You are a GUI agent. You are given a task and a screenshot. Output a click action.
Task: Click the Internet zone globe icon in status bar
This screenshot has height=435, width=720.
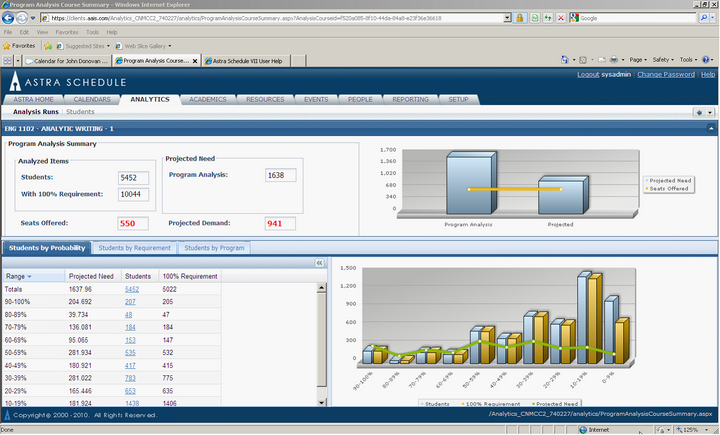pos(583,430)
